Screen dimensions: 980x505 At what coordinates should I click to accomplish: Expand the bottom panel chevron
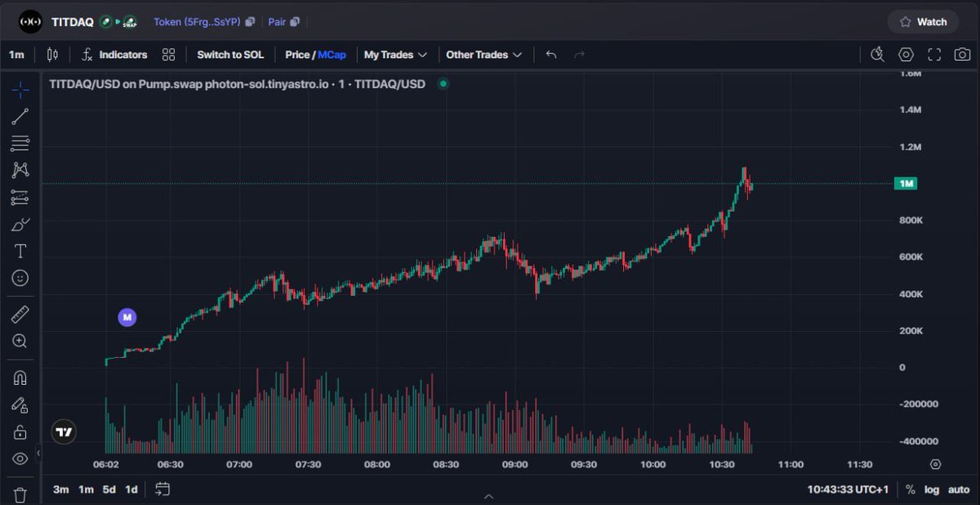[x=489, y=496]
